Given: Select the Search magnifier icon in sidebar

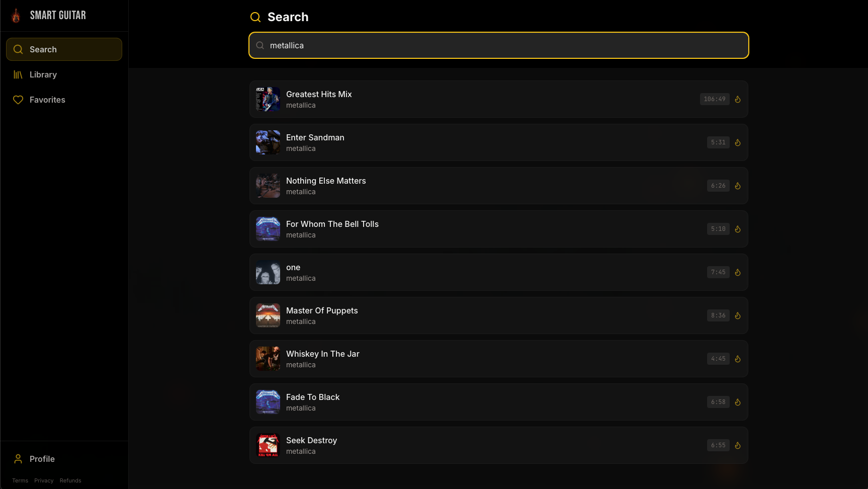Looking at the screenshot, I should [18, 49].
